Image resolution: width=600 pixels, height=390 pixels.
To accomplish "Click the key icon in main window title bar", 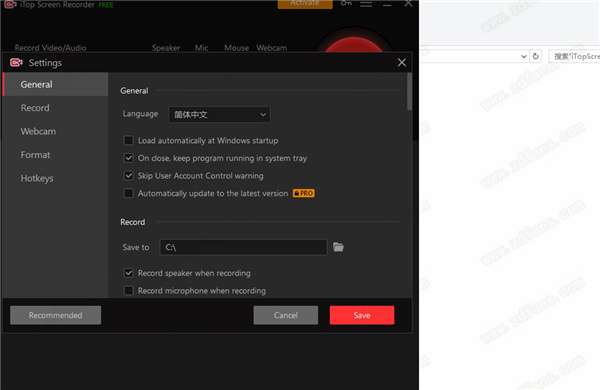I will coord(346,3).
